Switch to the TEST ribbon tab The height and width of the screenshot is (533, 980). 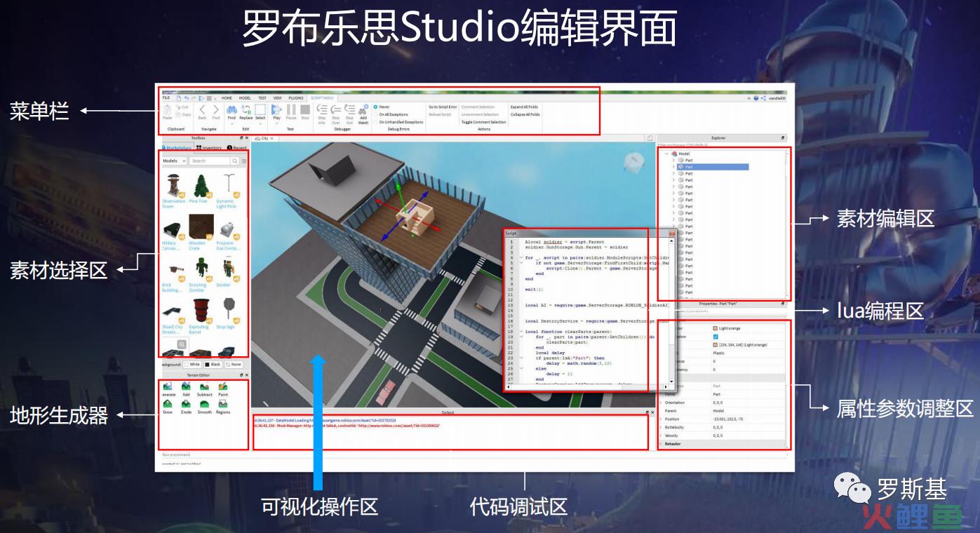[x=262, y=98]
